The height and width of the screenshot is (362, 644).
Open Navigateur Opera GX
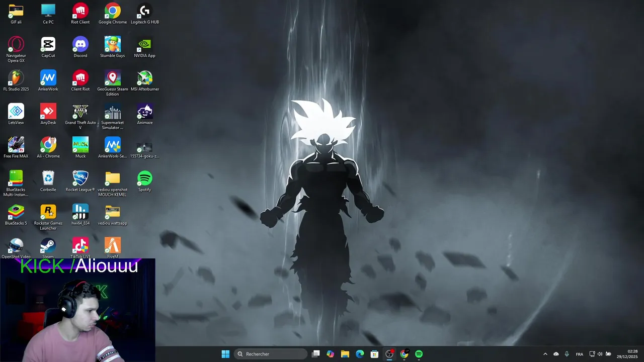(16, 50)
